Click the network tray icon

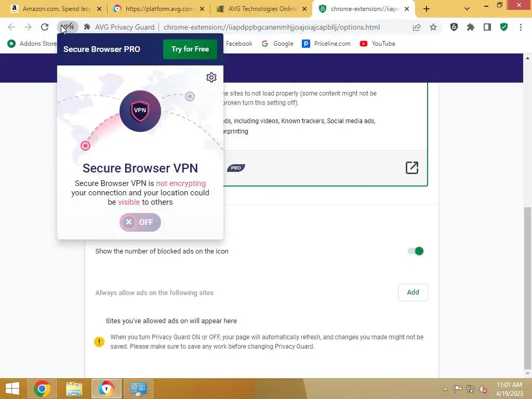tap(471, 389)
